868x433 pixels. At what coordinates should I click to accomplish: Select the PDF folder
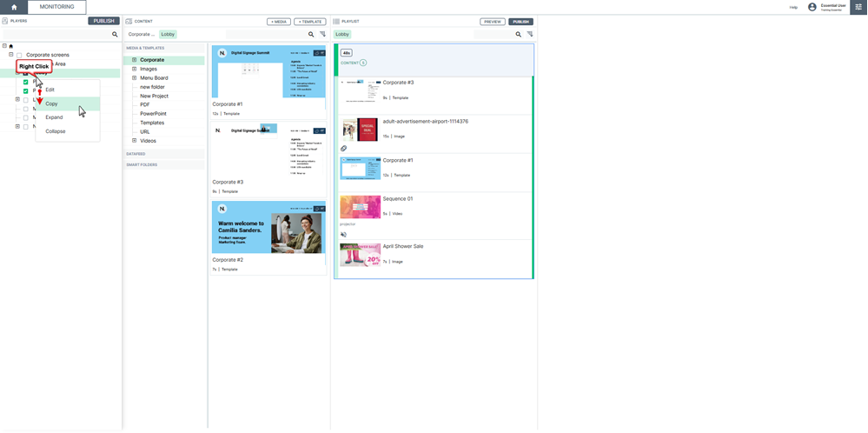(x=145, y=104)
